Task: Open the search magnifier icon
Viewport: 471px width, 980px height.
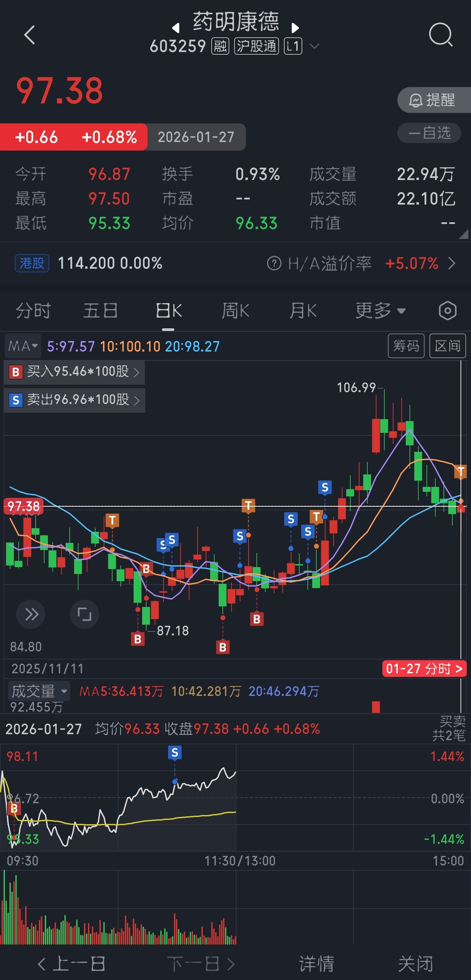Action: (x=441, y=35)
